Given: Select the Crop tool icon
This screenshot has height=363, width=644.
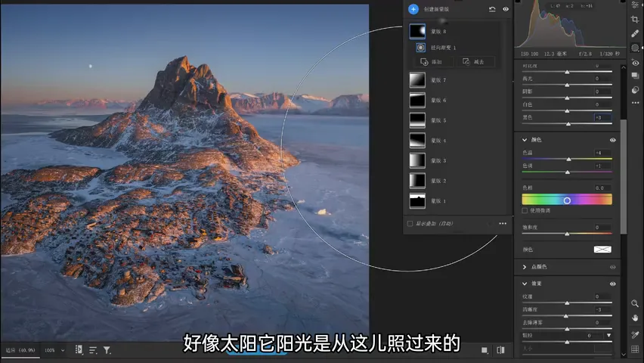Looking at the screenshot, I should coord(635,20).
